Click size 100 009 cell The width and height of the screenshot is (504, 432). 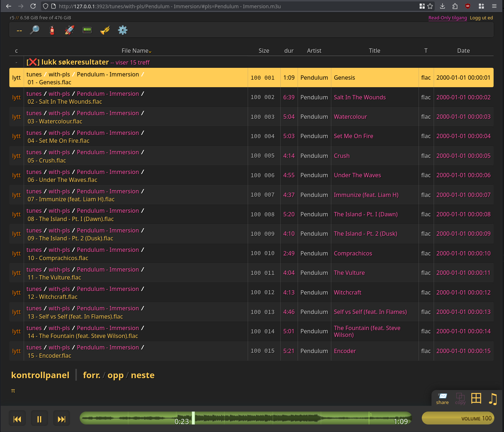(262, 234)
